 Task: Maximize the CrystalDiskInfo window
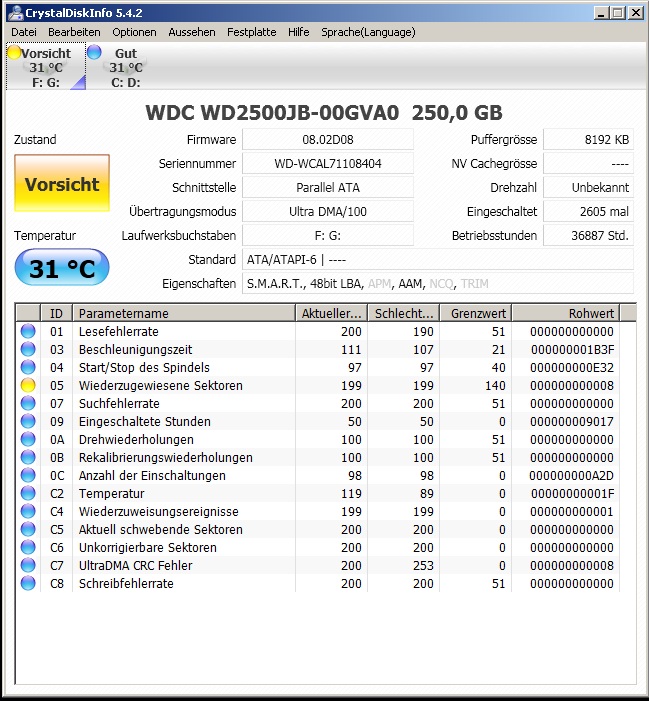pos(618,13)
